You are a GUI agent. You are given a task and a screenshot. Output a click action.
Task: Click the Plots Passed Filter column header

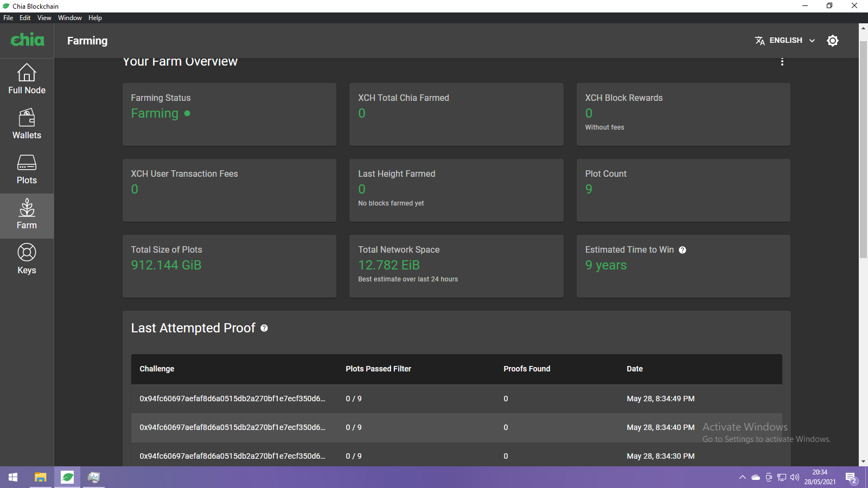tap(378, 369)
